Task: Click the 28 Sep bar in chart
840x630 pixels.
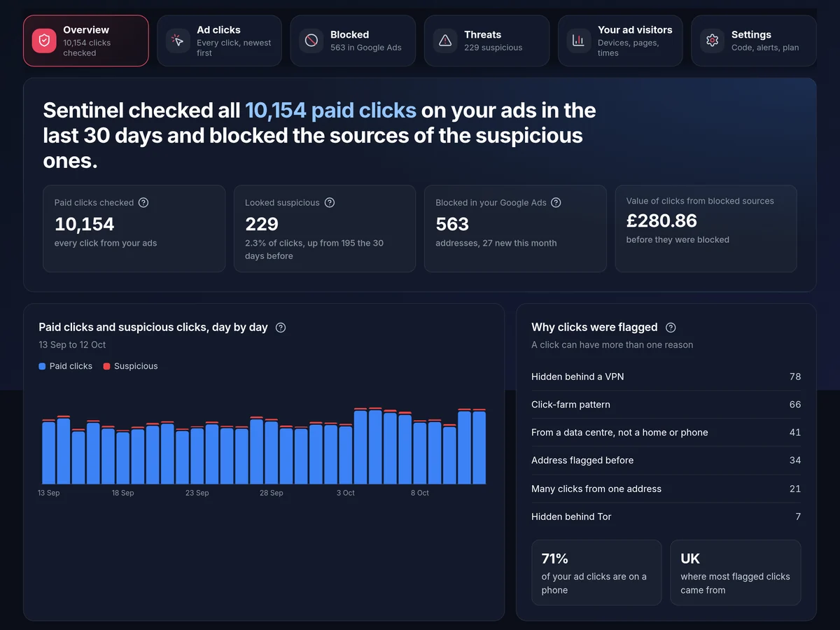Action: pyautogui.click(x=272, y=451)
